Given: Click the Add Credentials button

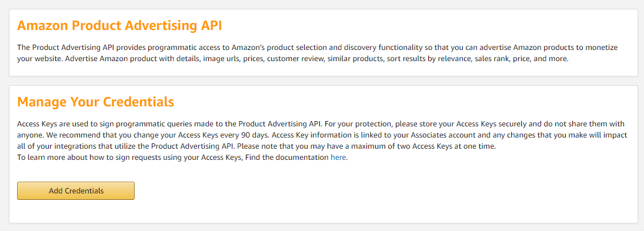Looking at the screenshot, I should pos(75,191).
